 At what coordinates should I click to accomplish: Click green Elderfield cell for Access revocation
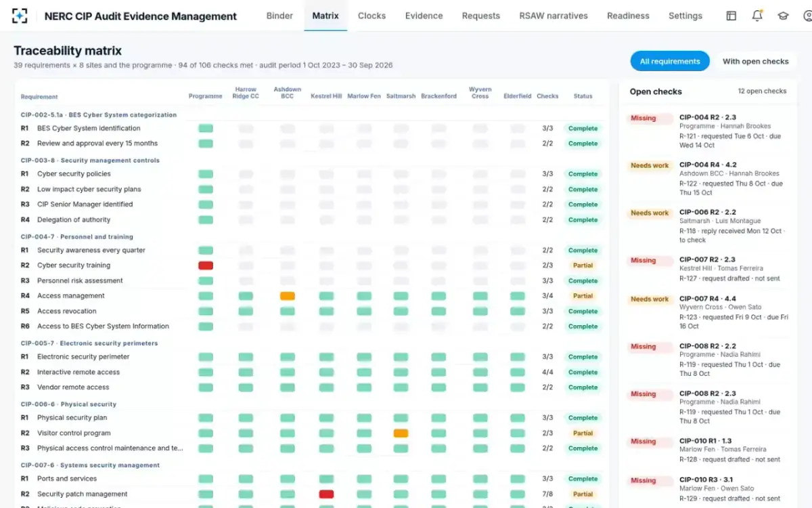pos(518,311)
